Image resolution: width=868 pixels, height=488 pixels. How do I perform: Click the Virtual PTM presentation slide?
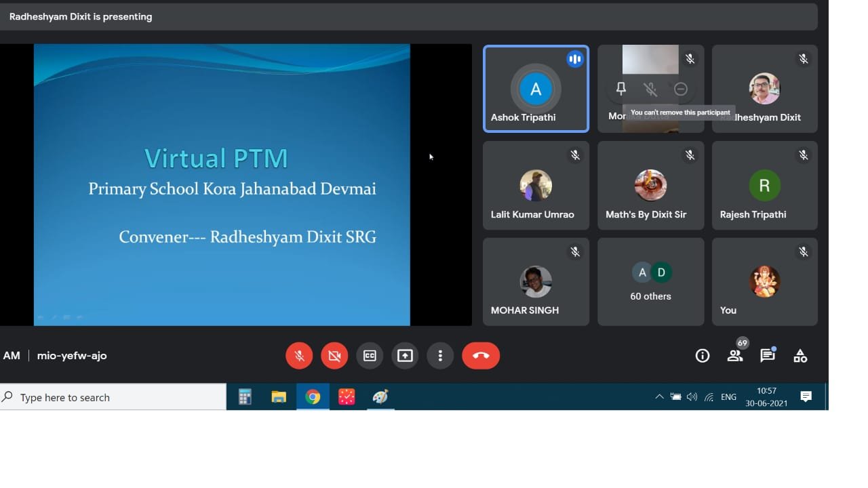click(222, 184)
